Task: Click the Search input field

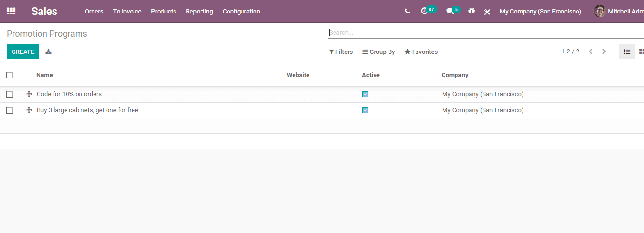Action: [486, 33]
